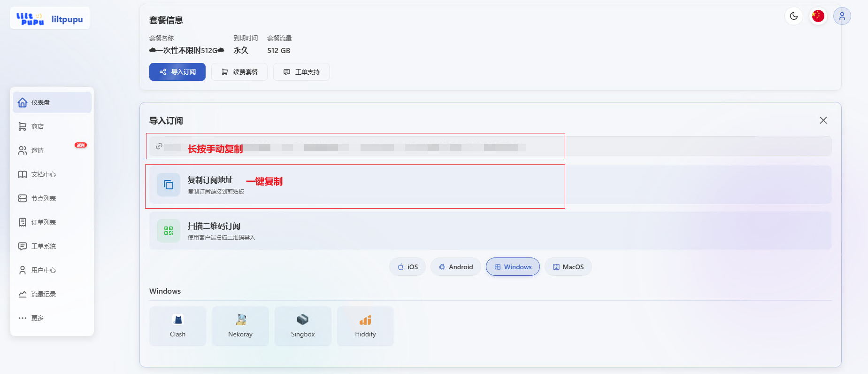Click the 续费套餐 renew button

coord(239,72)
